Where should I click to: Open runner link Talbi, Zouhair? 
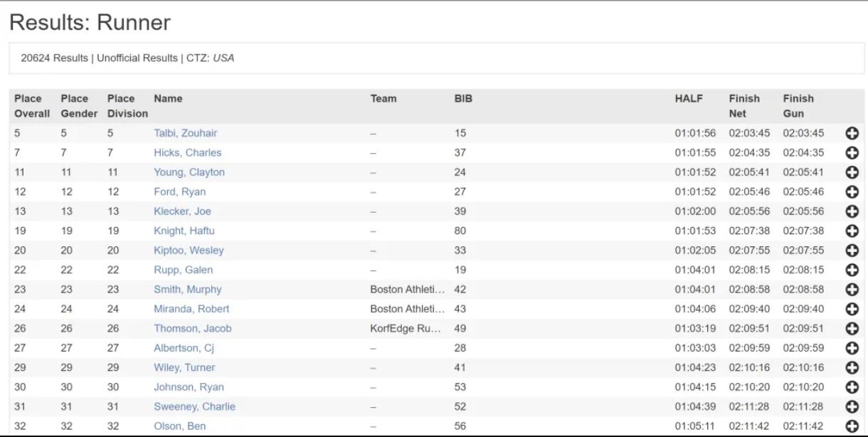185,133
